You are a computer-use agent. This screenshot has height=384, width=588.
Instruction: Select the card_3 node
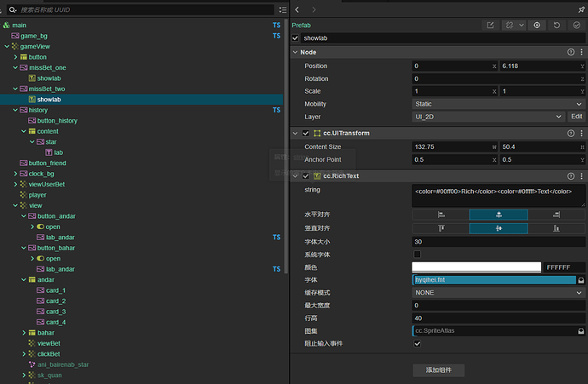(56, 312)
